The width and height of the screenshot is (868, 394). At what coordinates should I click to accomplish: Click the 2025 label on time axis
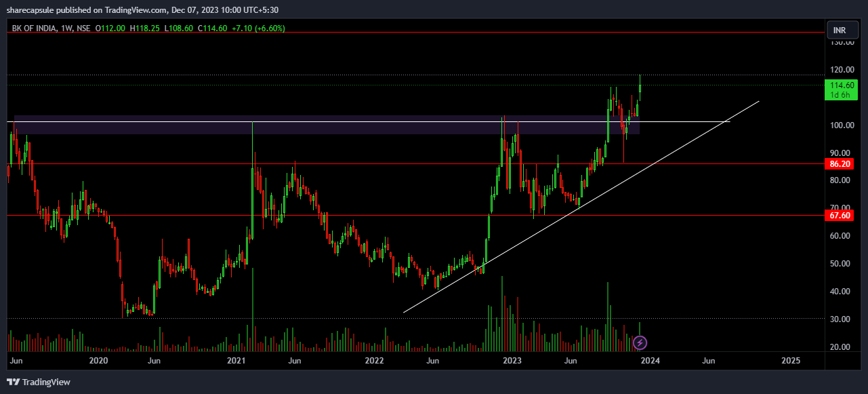(790, 360)
